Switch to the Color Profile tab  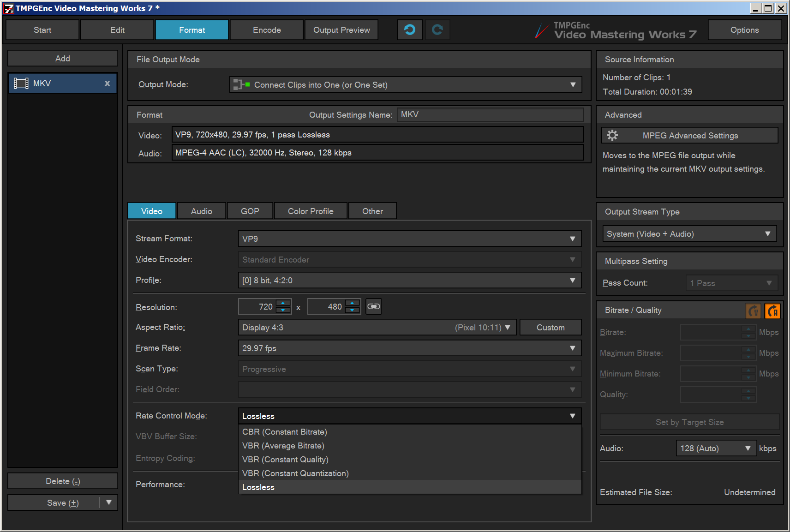311,211
